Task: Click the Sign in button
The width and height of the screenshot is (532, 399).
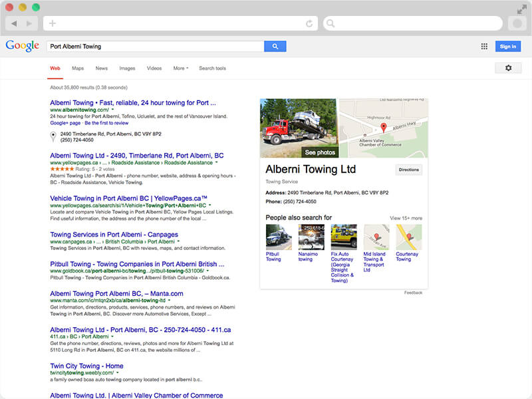Action: click(x=508, y=46)
